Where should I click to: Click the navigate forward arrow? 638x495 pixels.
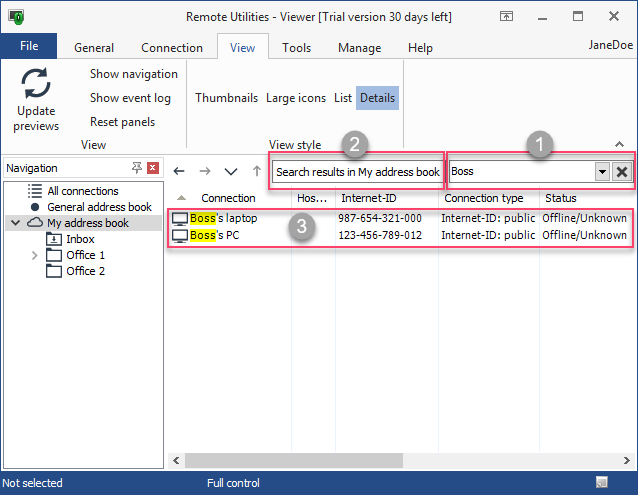pyautogui.click(x=205, y=171)
